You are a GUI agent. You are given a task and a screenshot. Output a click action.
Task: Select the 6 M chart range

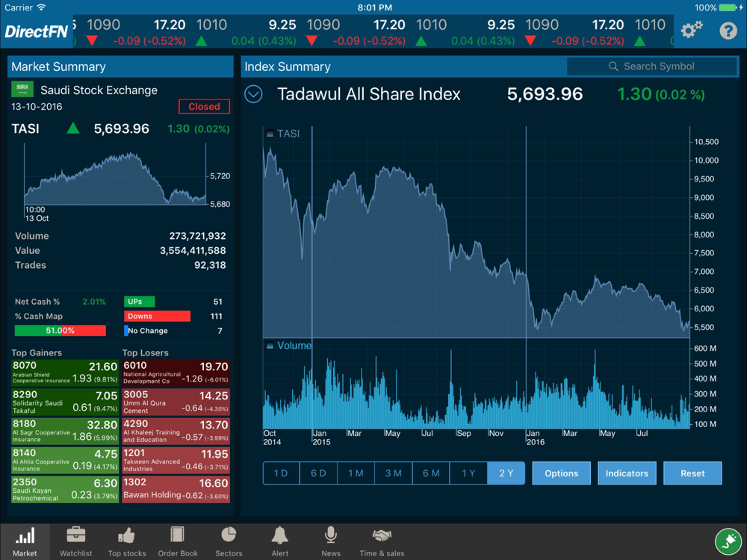431,473
